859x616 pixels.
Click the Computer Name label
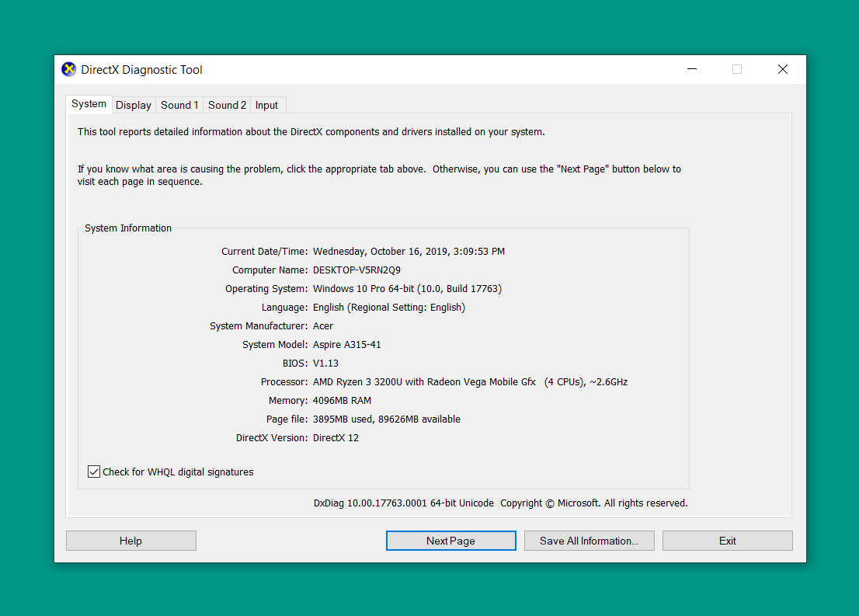270,270
